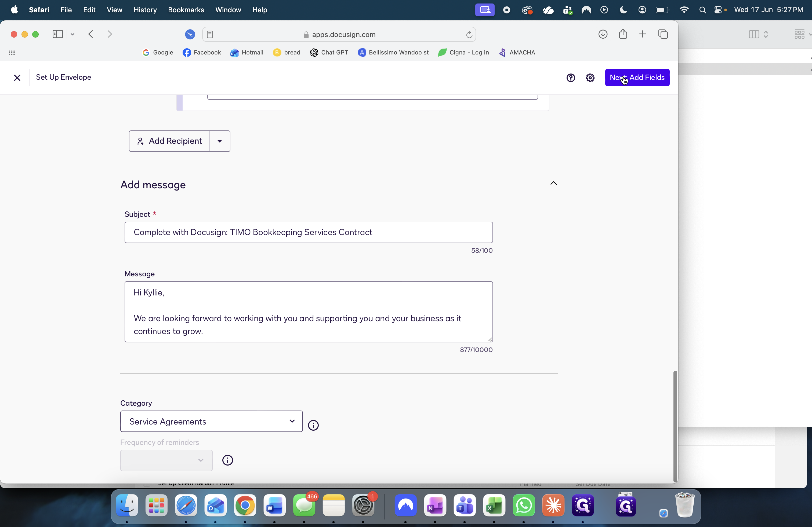Click the Reader view icon in address bar
Screen dimensions: 812x527
pyautogui.click(x=210, y=34)
